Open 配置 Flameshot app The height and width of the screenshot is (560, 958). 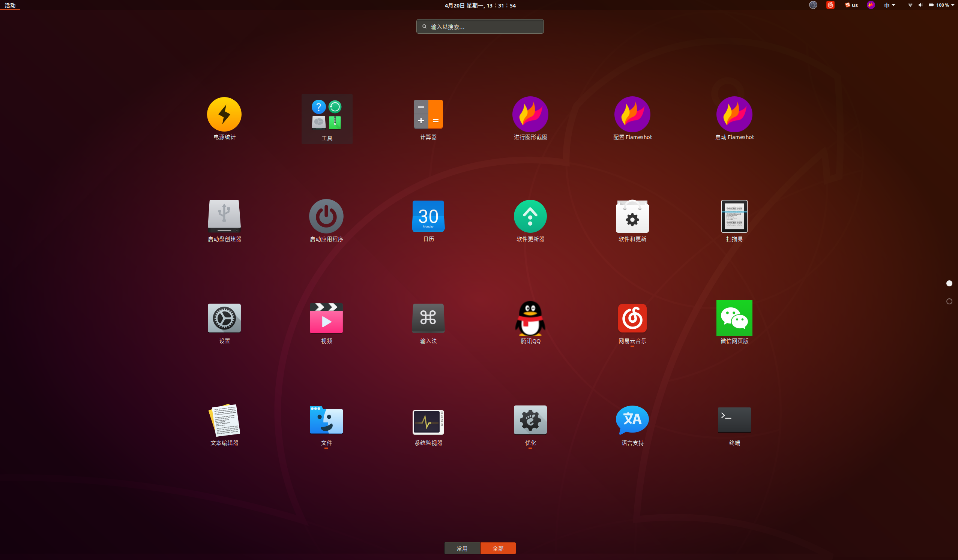pos(632,114)
